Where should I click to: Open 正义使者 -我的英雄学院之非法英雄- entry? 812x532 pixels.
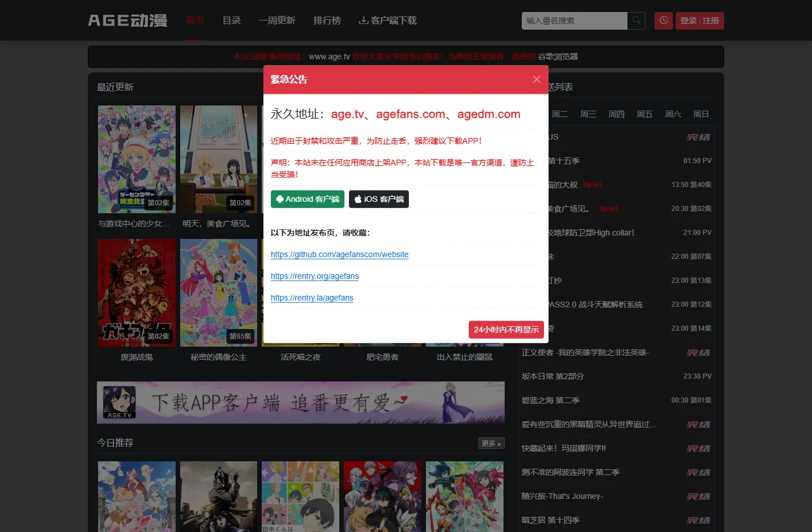(x=585, y=352)
